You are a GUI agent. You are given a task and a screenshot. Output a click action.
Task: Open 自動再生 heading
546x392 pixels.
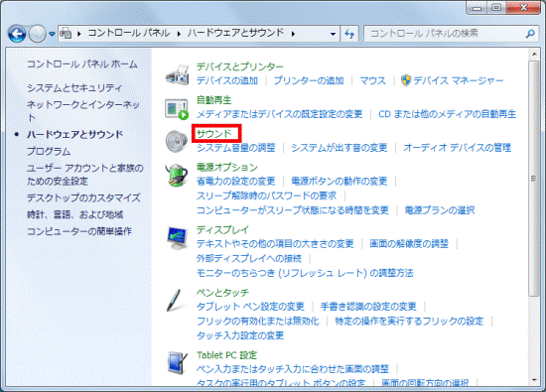pos(213,100)
